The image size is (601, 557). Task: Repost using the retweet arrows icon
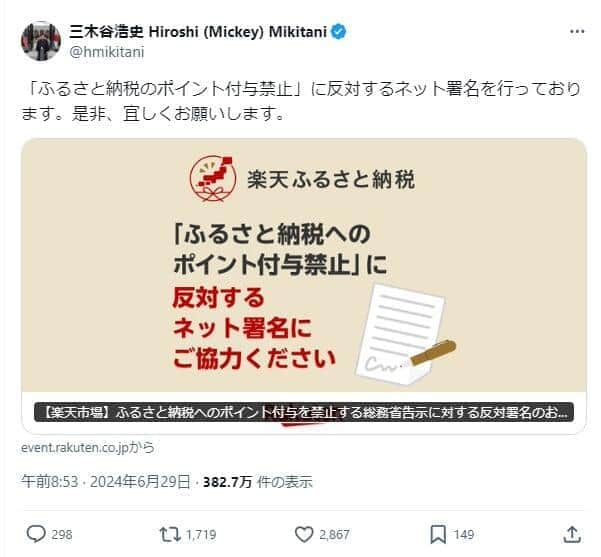(170, 534)
